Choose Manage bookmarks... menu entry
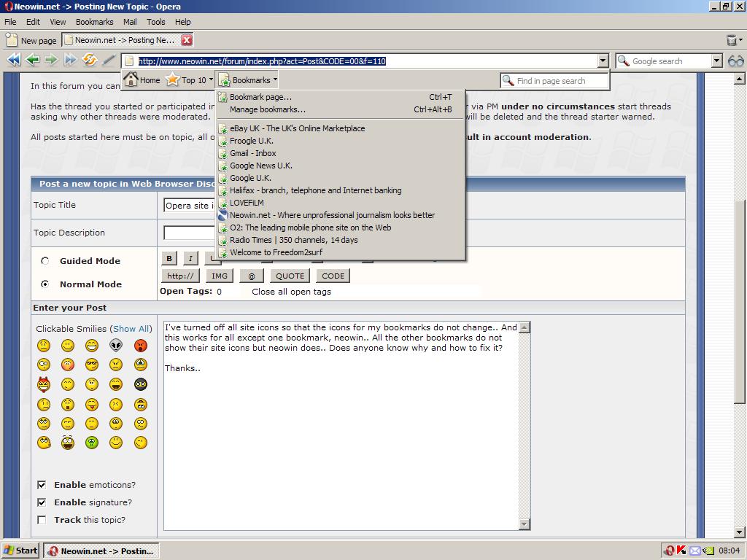Viewport: 747px width, 560px height. point(341,109)
